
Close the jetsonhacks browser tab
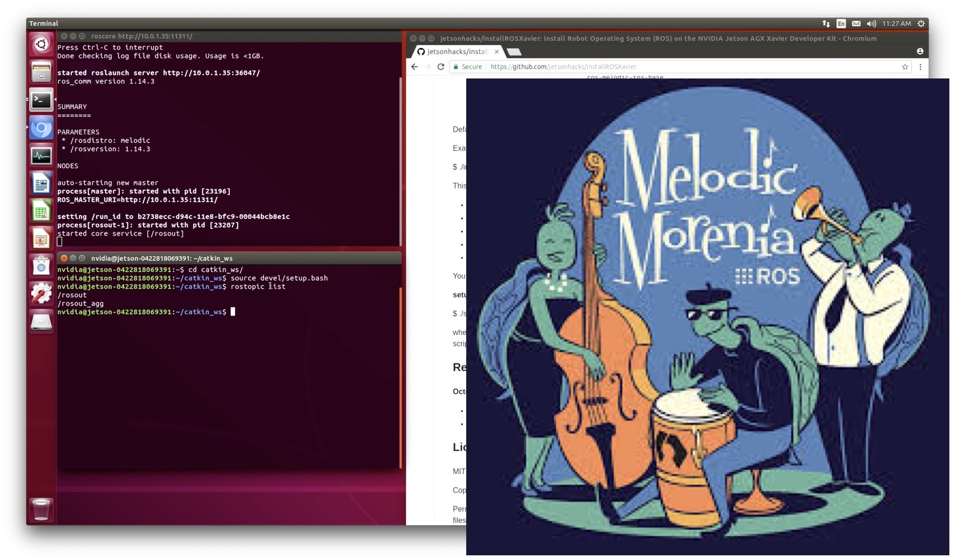click(x=497, y=52)
